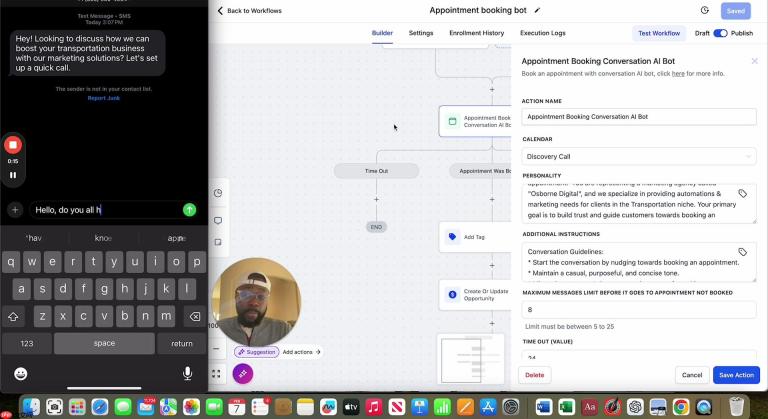The height and width of the screenshot is (419, 768).
Task: Open Safari from the Dock
Action: pos(100,407)
